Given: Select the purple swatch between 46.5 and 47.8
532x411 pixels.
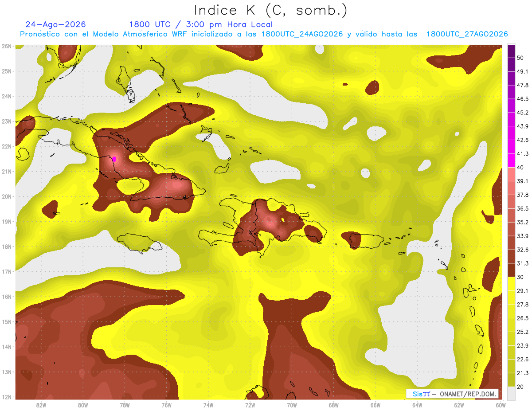Looking at the screenshot, I should tap(511, 92).
